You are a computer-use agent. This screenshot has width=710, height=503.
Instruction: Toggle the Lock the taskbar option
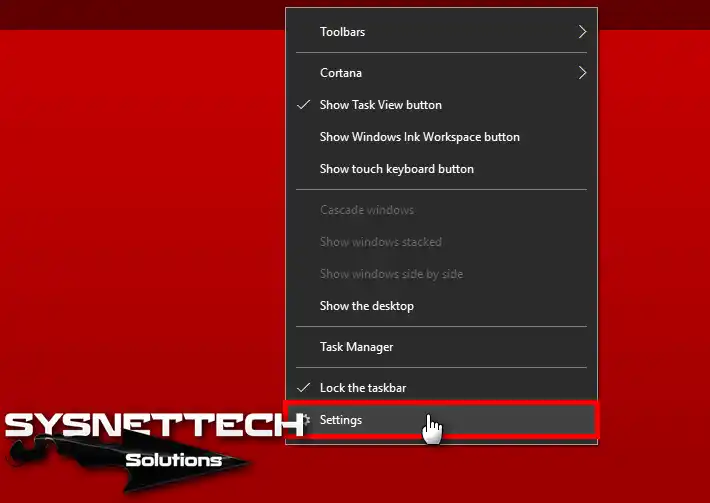coord(441,388)
